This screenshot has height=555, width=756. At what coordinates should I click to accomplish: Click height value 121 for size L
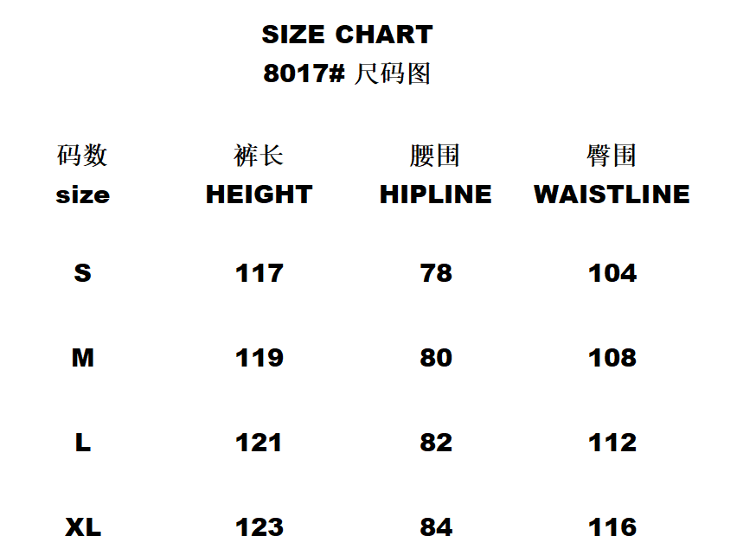[x=259, y=443]
